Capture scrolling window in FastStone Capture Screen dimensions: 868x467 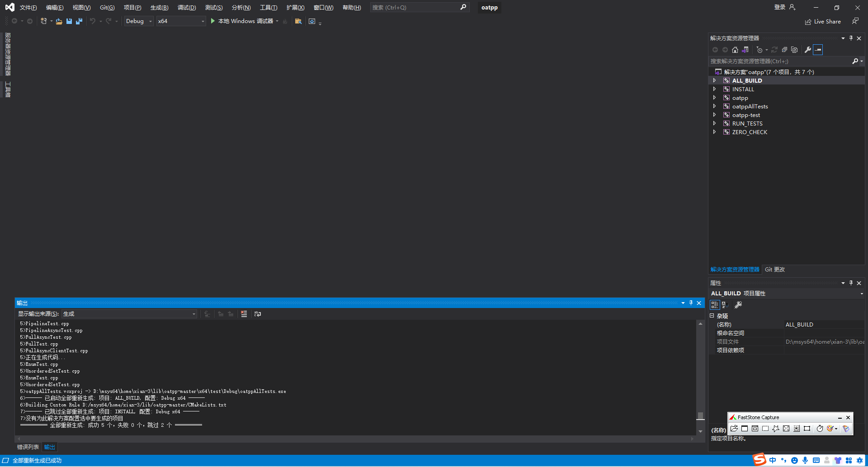(x=797, y=429)
